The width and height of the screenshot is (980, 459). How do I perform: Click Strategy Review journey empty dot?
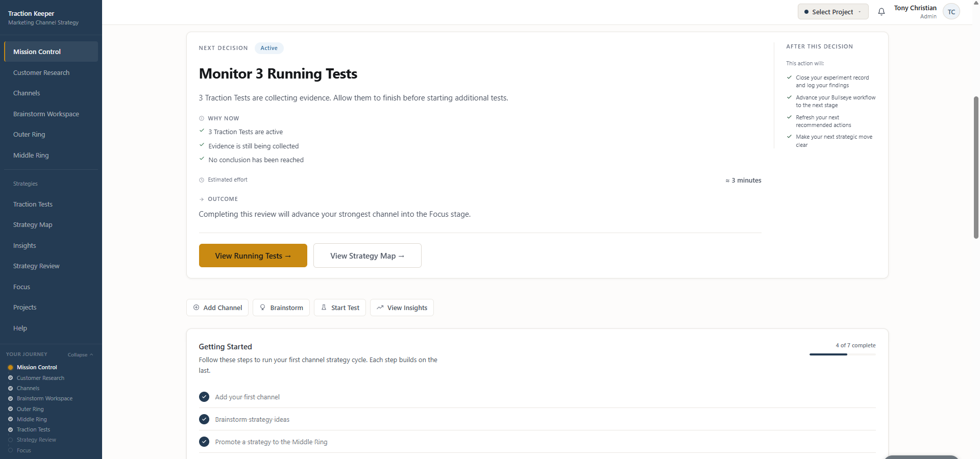point(10,440)
